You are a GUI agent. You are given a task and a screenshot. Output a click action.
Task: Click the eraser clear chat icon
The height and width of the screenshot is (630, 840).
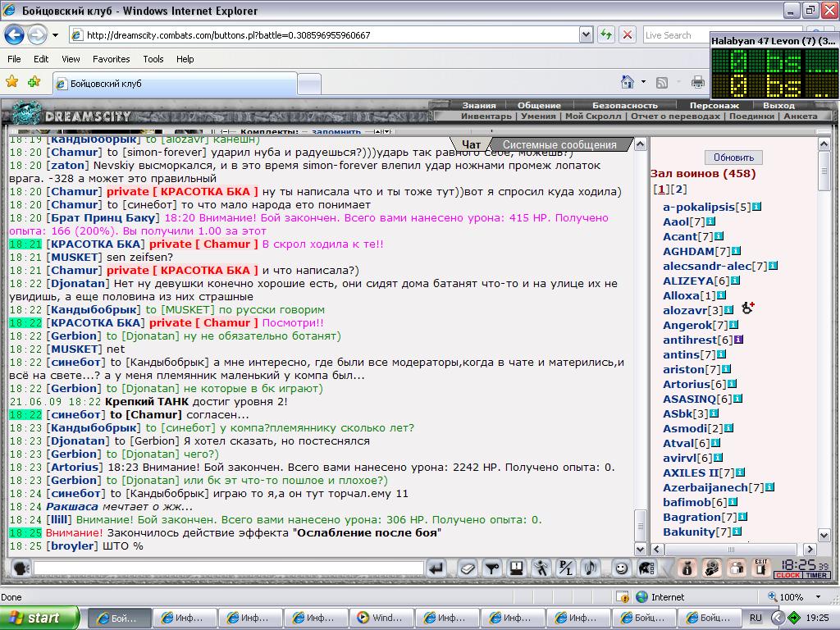tap(467, 568)
